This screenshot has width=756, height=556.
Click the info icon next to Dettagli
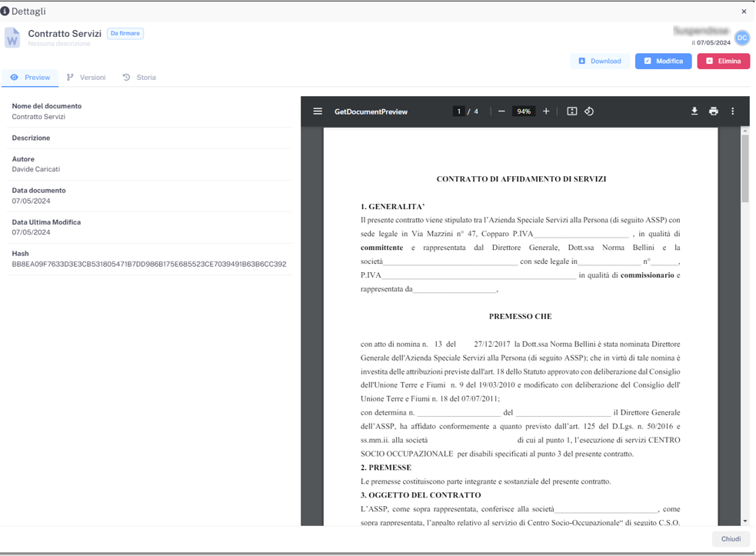pos(5,12)
